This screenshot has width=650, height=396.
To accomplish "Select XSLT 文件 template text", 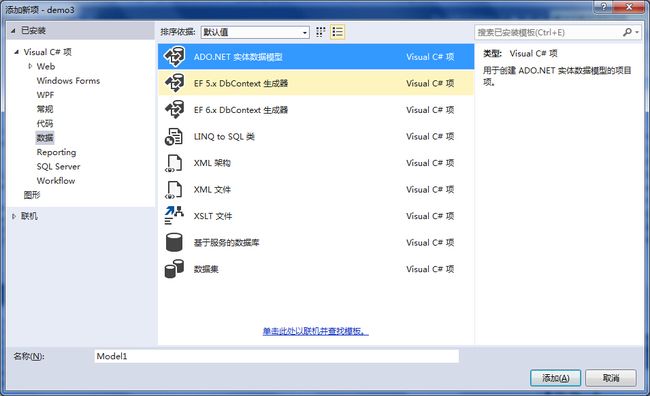I will point(213,216).
